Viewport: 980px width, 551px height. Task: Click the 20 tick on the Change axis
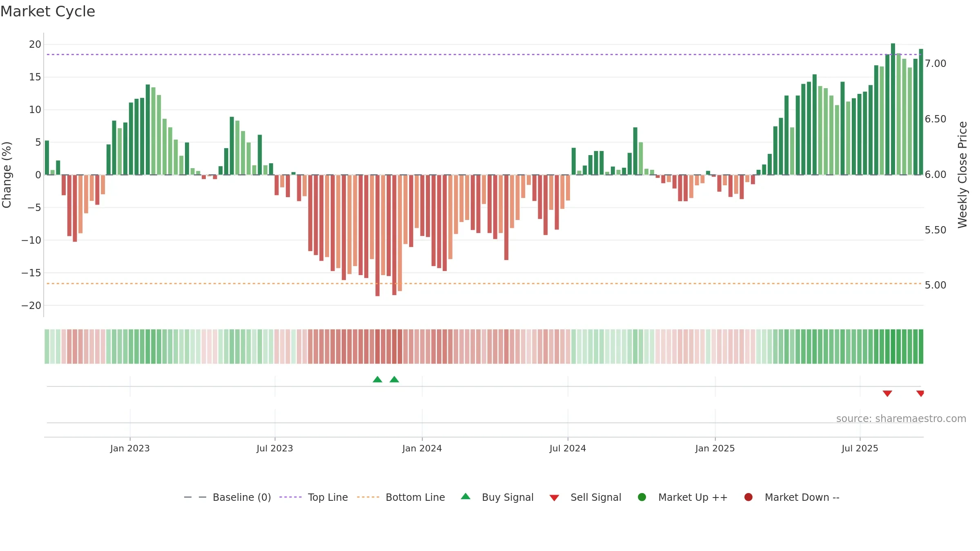[x=35, y=44]
